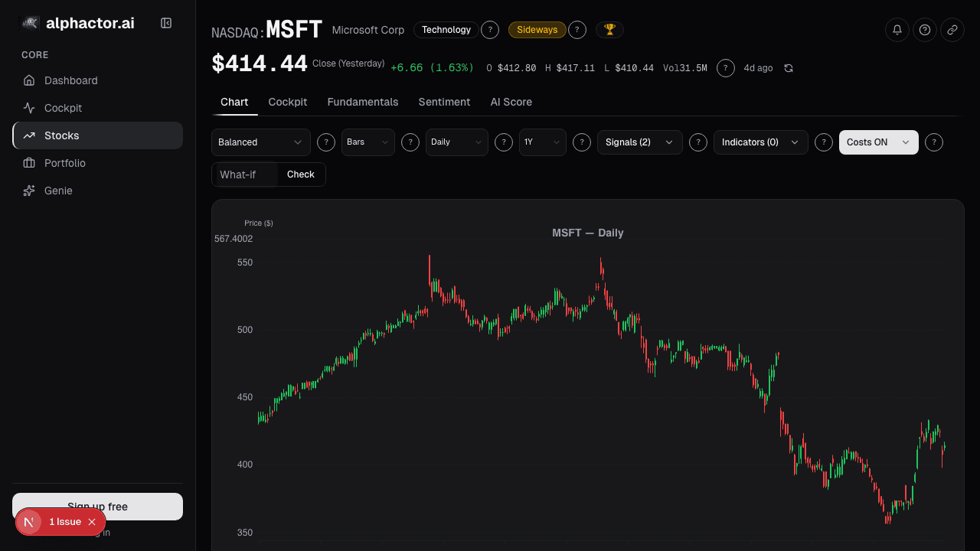Click the 1 Issue label
The height and width of the screenshot is (551, 980).
point(65,522)
